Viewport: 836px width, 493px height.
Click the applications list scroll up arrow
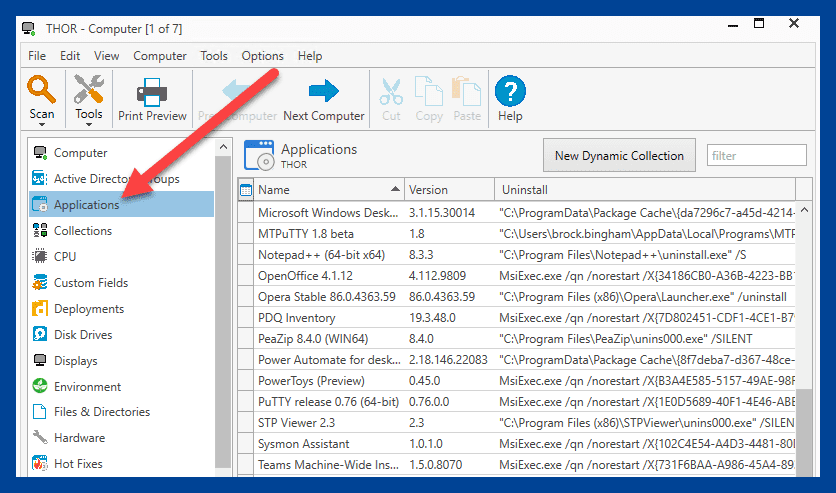[x=804, y=210]
